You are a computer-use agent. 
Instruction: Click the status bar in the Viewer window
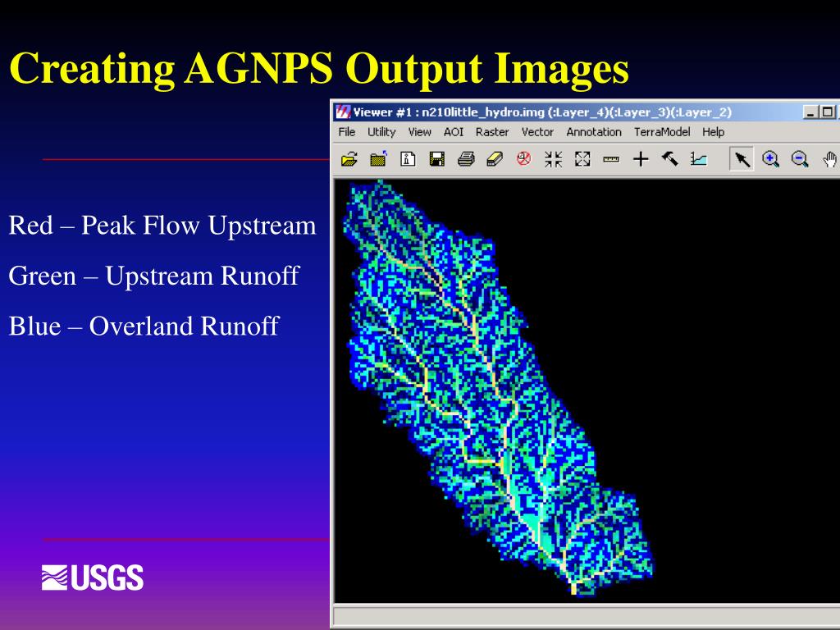[586, 615]
